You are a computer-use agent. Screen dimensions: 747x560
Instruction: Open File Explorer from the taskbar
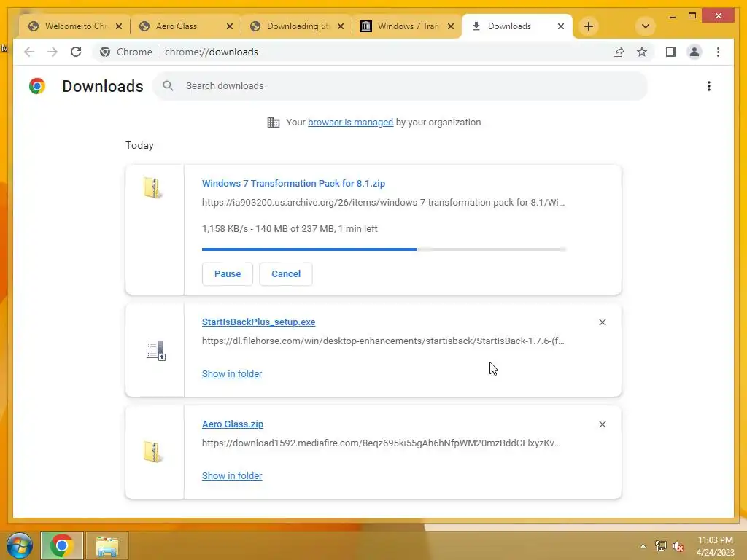click(107, 545)
